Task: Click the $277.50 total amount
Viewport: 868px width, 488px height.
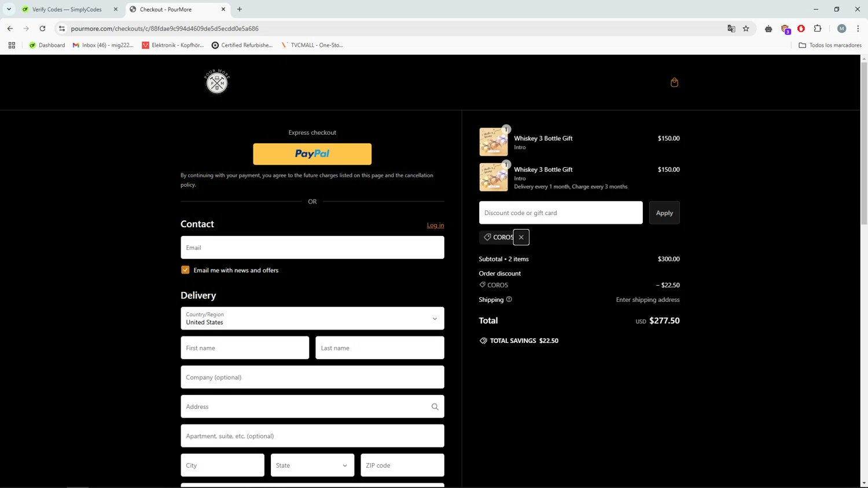Action: tap(664, 320)
